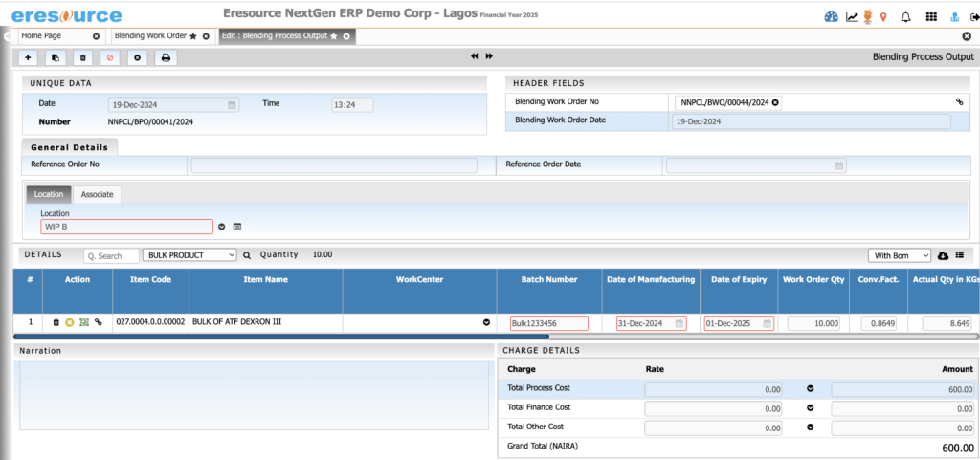The height and width of the screenshot is (460, 980).
Task: Click the map location pin icon
Action: coord(882,16)
